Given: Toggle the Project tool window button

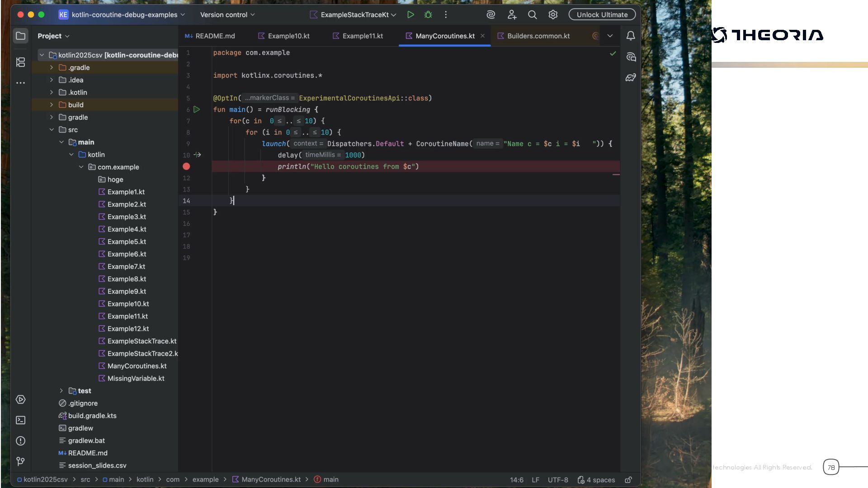Looking at the screenshot, I should coord(20,36).
